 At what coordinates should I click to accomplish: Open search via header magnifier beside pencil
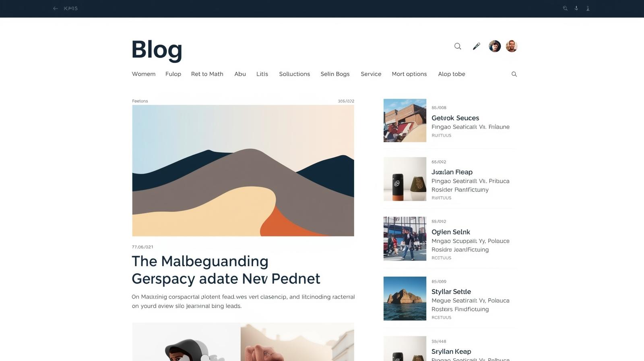click(x=458, y=46)
